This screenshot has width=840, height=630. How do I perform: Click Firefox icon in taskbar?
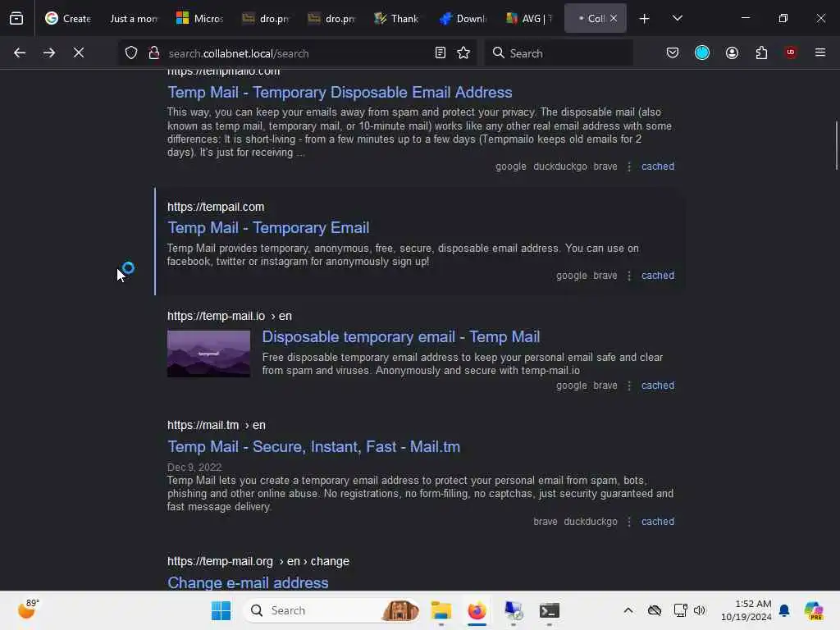click(477, 610)
